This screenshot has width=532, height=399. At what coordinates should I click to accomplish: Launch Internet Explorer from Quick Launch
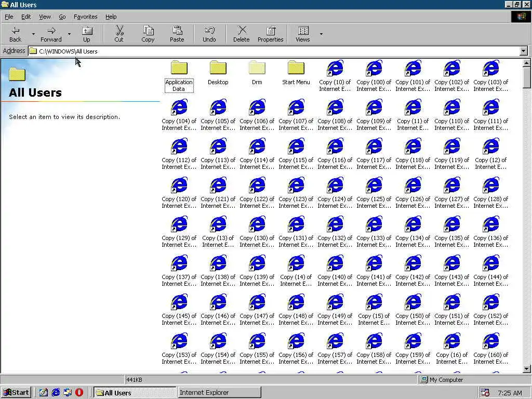pos(55,393)
